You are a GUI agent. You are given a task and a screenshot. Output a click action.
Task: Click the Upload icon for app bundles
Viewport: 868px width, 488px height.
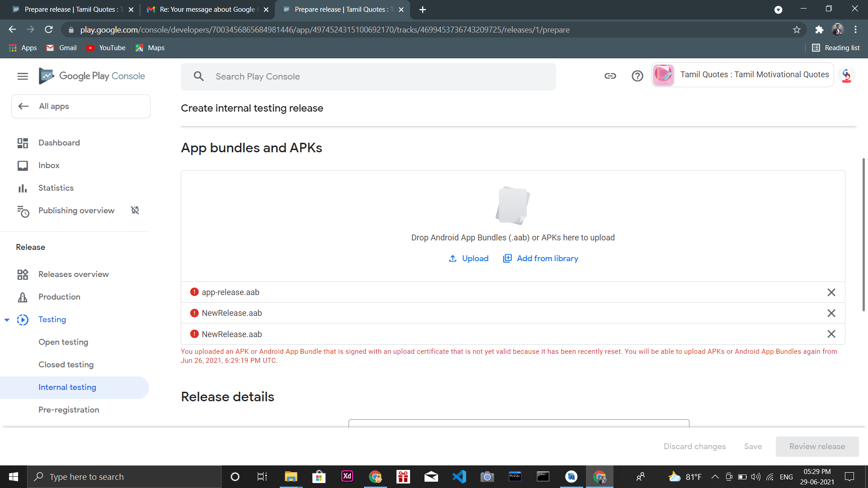point(453,258)
